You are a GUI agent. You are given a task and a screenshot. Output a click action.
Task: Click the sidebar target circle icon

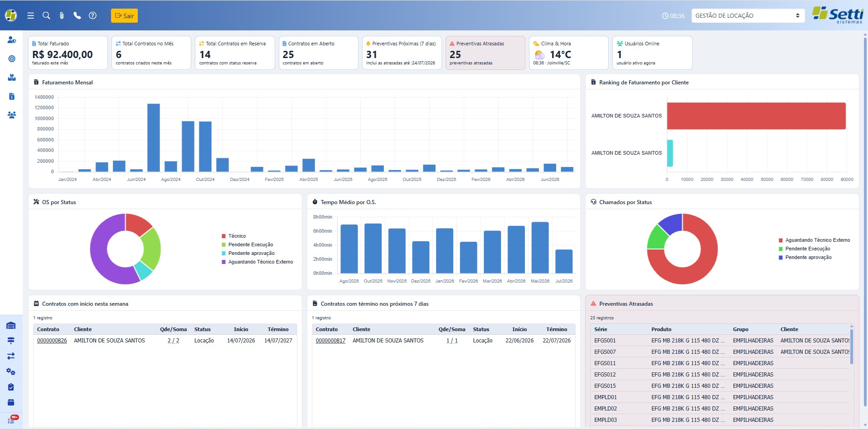pyautogui.click(x=12, y=59)
